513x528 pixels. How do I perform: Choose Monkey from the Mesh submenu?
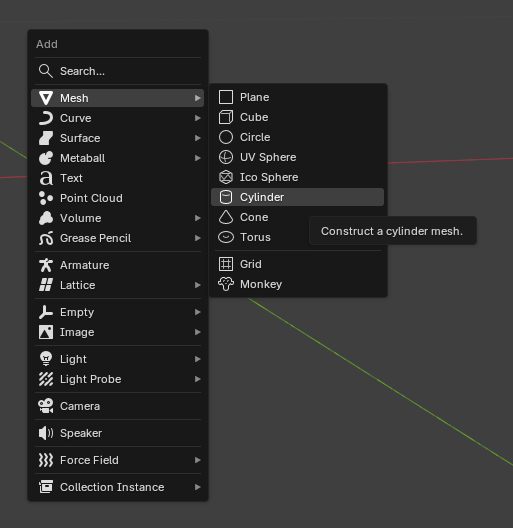pyautogui.click(x=297, y=284)
